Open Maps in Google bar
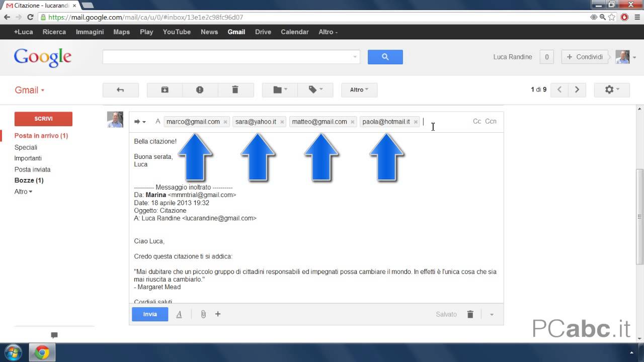 pos(121,32)
